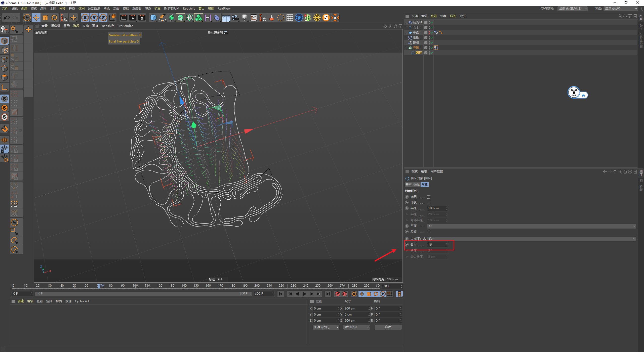
Task: Open the Redshift menu in viewport bar
Action: 108,26
